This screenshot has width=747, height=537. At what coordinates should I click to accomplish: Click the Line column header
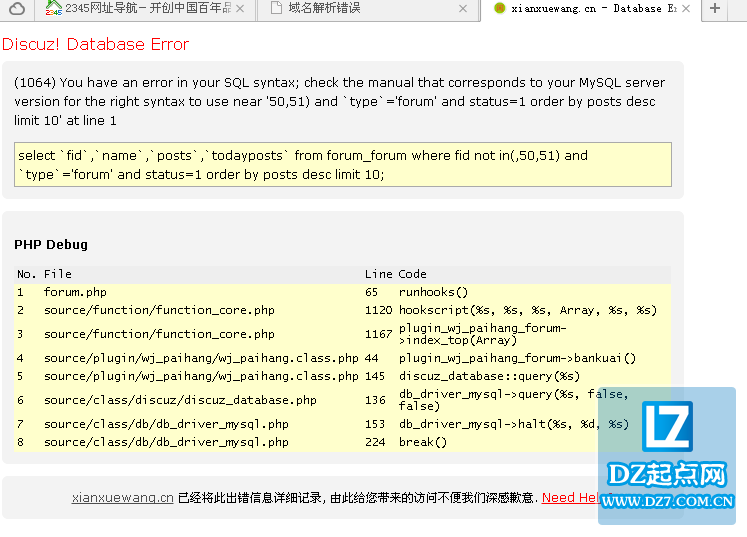pos(379,274)
